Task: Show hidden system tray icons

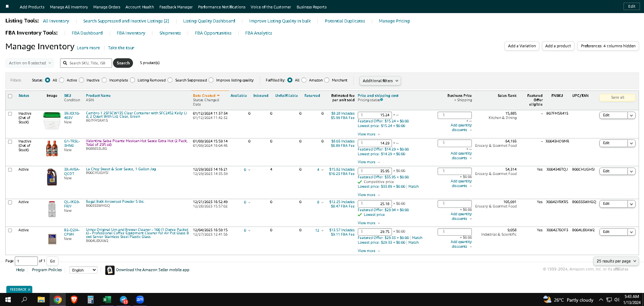Action: tap(601, 300)
